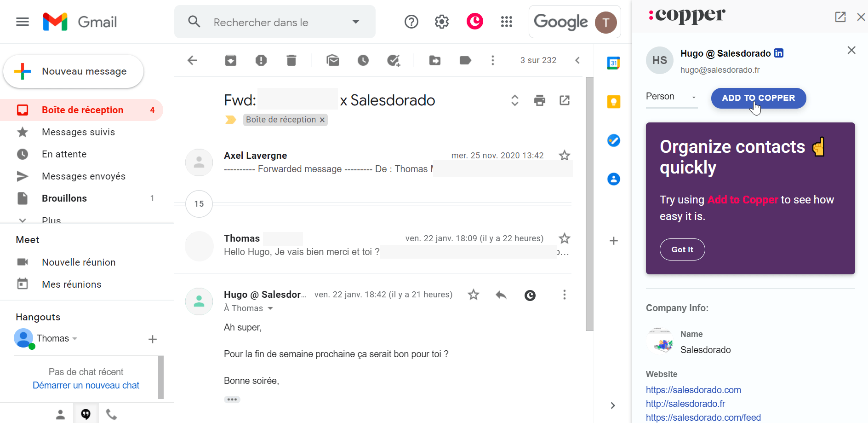Viewport: 868px width, 423px height.
Task: Open Boîte de réception folder
Action: [x=81, y=110]
